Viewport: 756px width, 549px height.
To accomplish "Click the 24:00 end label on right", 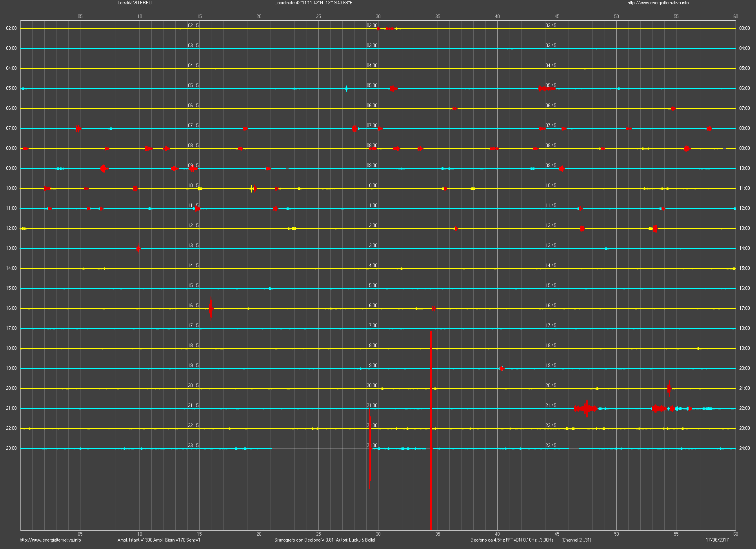I will tap(744, 449).
